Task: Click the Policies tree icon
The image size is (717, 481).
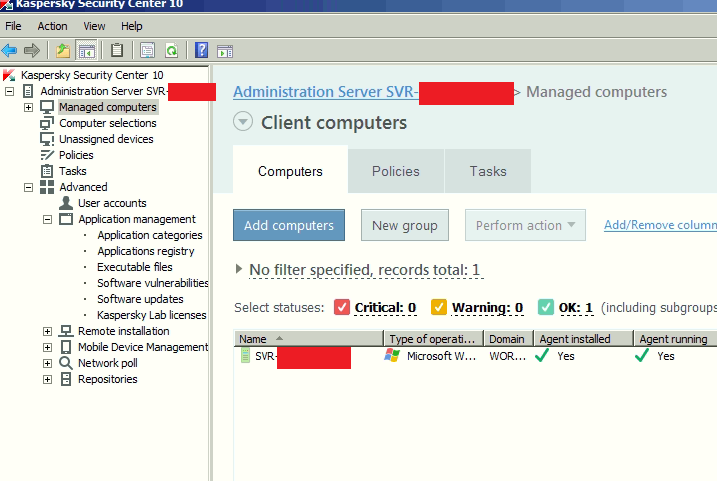Action: coord(47,155)
